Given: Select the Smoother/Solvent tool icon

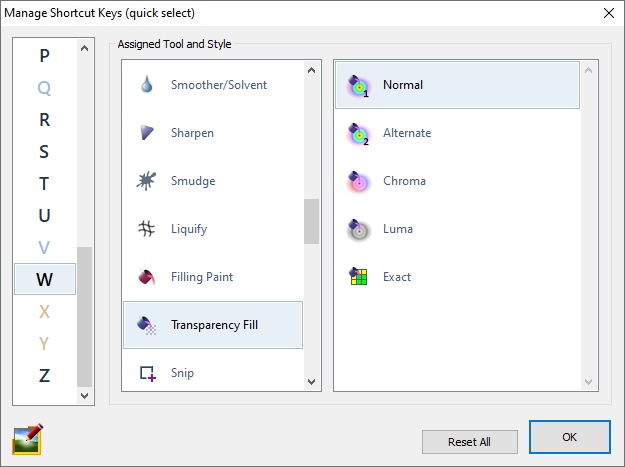Looking at the screenshot, I should click(147, 85).
